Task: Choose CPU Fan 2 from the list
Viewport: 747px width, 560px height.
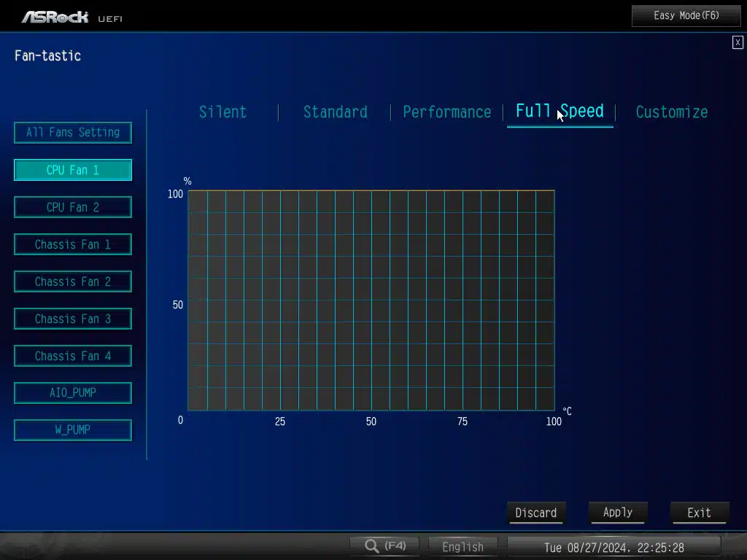Action: point(73,207)
